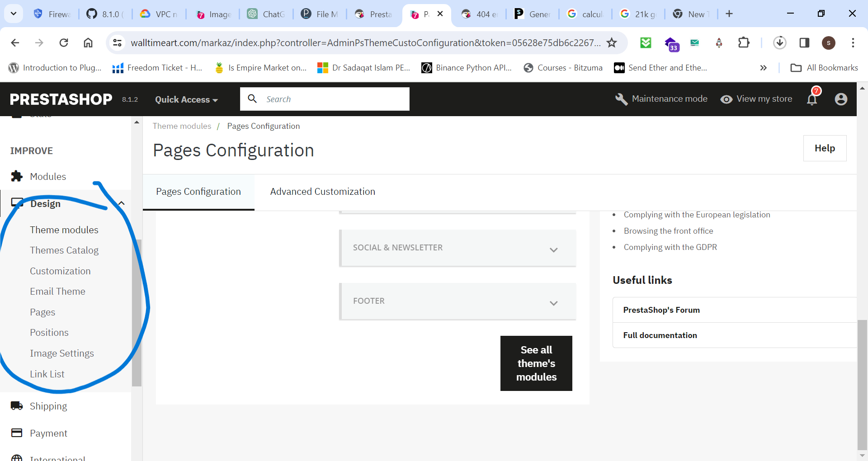The height and width of the screenshot is (461, 868).
Task: Open the tab search dropdown arrow
Action: (14, 14)
